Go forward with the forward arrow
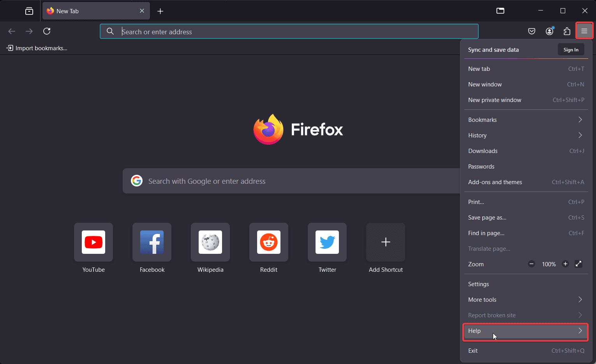Screen dimensions: 596x364 (x=29, y=31)
